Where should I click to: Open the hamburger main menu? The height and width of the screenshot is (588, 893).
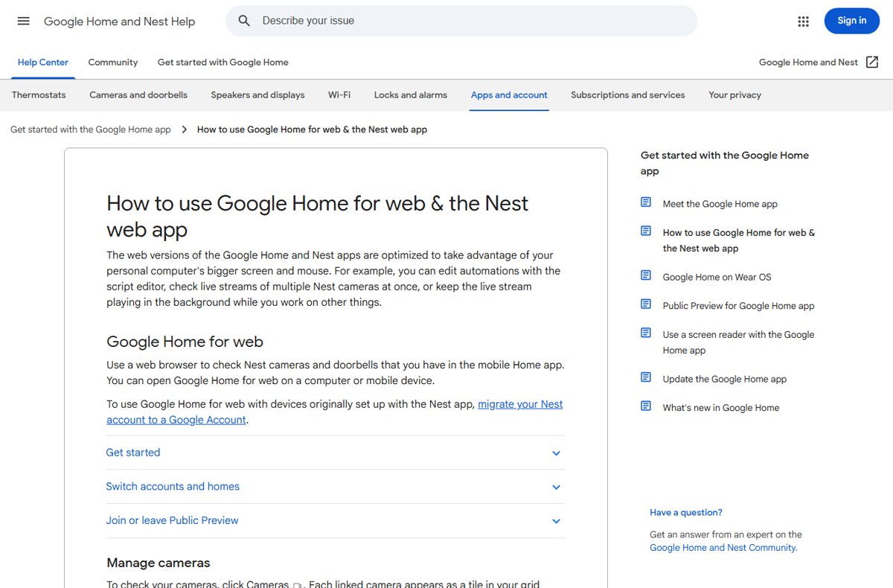[x=24, y=21]
